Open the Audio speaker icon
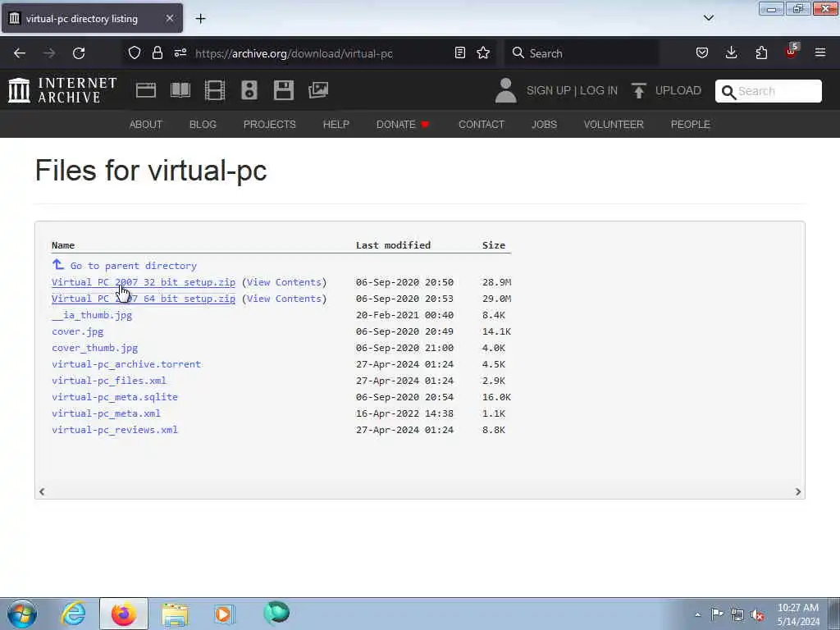 coord(249,90)
